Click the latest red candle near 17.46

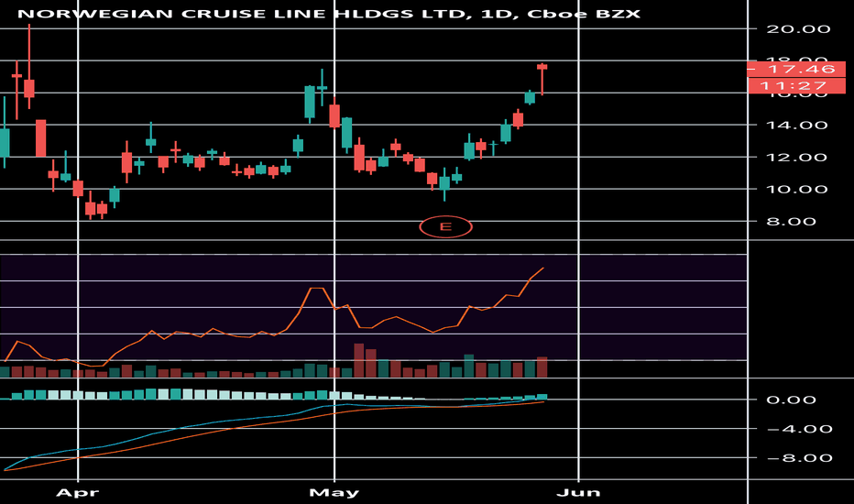pyautogui.click(x=542, y=67)
